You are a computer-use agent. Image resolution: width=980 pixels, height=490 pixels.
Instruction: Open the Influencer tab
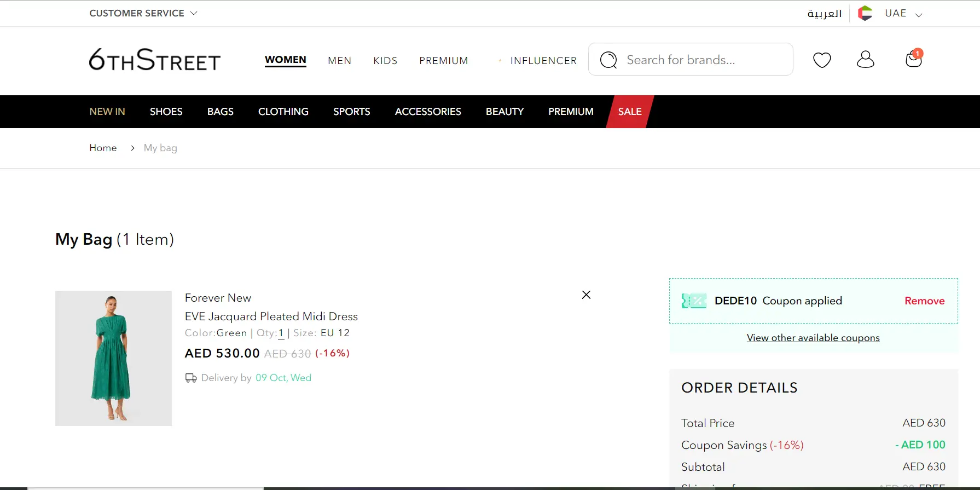(x=543, y=61)
